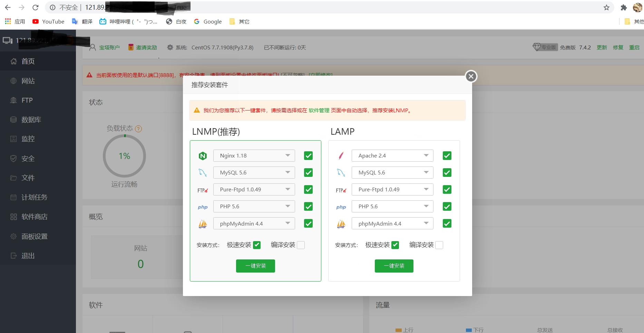The height and width of the screenshot is (333, 644).
Task: Uncheck the LAMP MySQL 5.6 checkbox
Action: [447, 173]
